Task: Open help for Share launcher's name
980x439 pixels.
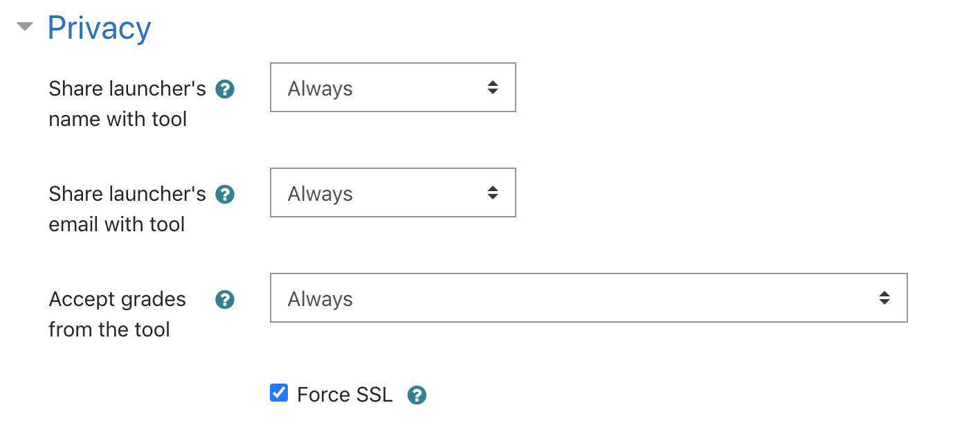Action: [225, 89]
